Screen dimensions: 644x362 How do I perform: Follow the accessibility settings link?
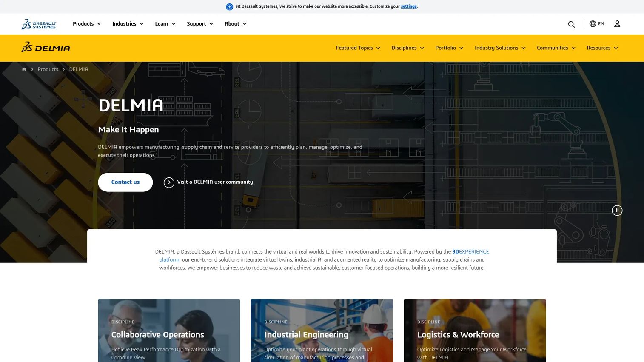click(409, 6)
